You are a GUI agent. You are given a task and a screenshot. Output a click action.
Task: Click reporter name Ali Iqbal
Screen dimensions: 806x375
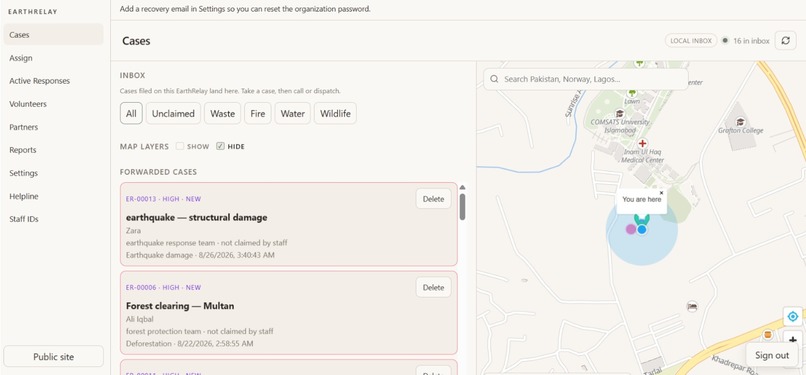tap(139, 319)
